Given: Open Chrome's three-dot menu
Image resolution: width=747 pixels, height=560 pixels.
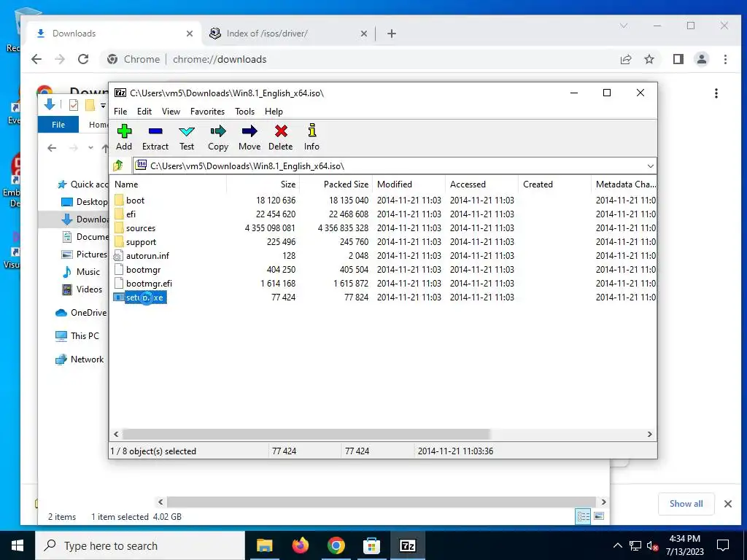Looking at the screenshot, I should (x=726, y=59).
